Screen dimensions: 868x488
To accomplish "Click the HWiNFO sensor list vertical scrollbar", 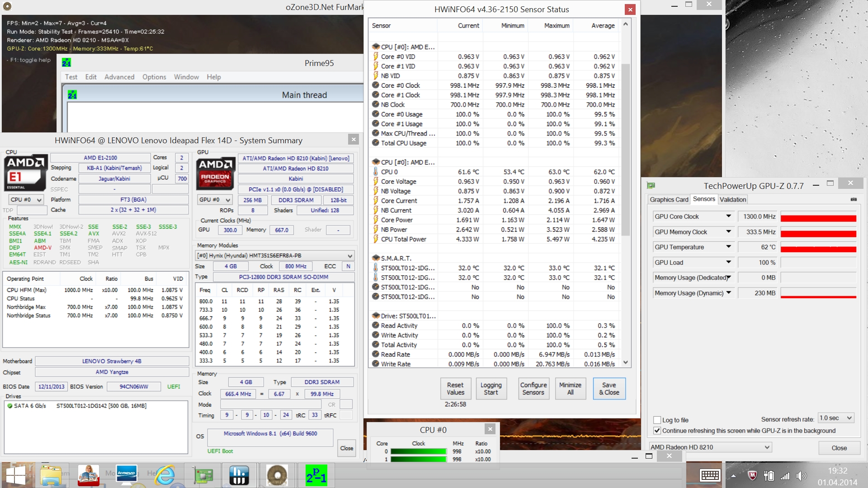I will 626,149.
